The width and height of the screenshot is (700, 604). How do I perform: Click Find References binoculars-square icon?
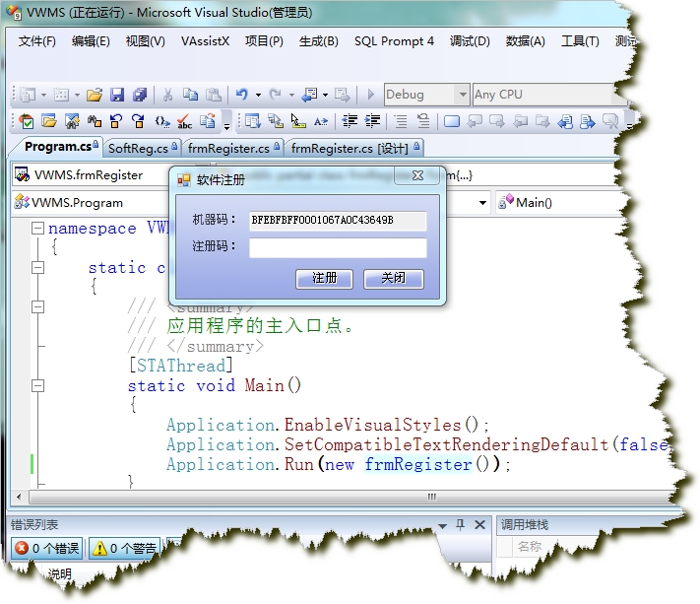click(x=95, y=121)
